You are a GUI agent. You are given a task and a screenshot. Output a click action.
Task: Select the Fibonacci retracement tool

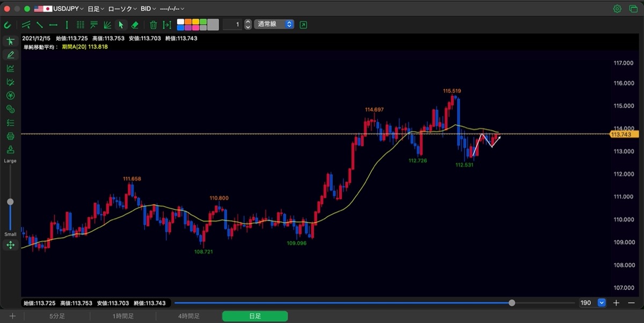[x=94, y=25]
